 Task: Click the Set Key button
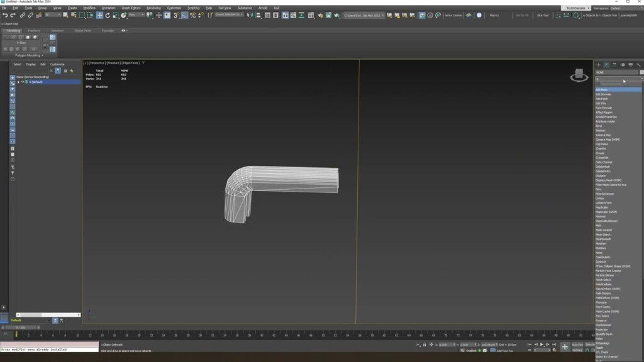[576, 350]
